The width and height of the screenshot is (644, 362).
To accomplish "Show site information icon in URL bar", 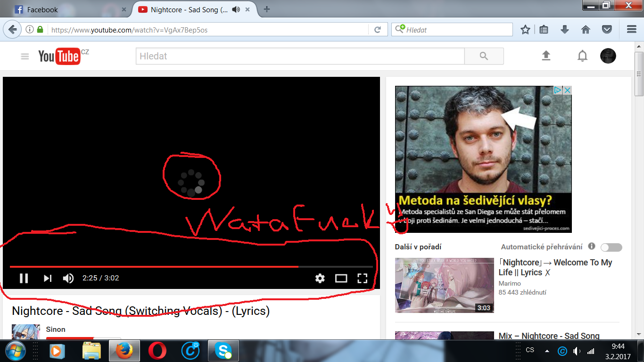I will [30, 30].
